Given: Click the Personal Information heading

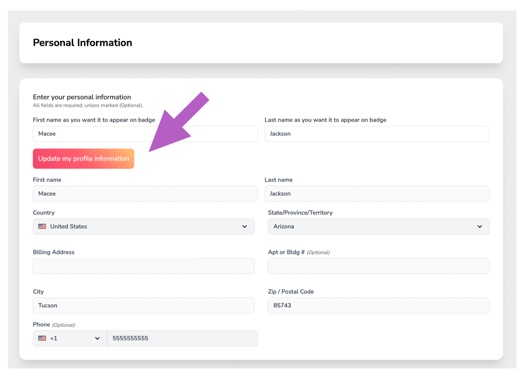Looking at the screenshot, I should tap(83, 43).
